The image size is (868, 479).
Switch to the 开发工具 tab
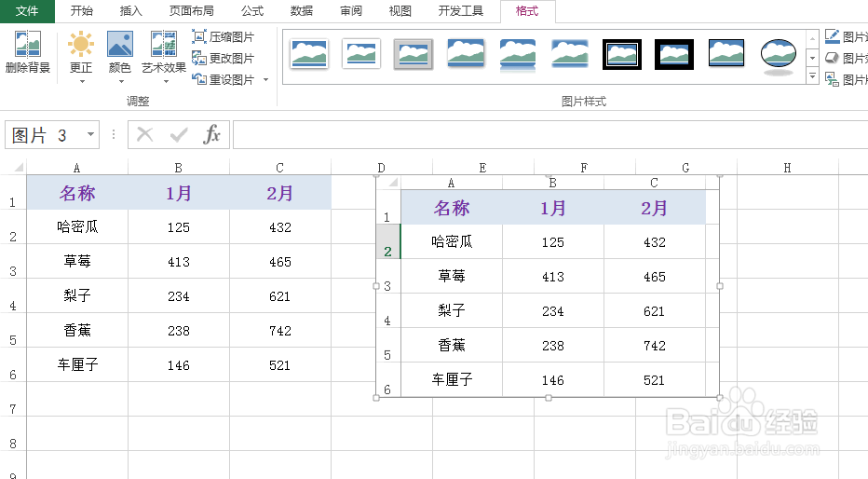coord(461,11)
